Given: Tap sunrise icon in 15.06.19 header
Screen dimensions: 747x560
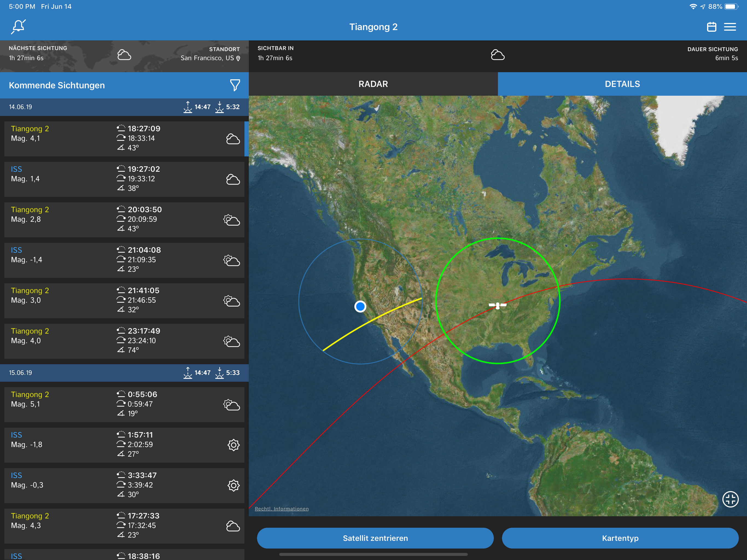Looking at the screenshot, I should [188, 373].
